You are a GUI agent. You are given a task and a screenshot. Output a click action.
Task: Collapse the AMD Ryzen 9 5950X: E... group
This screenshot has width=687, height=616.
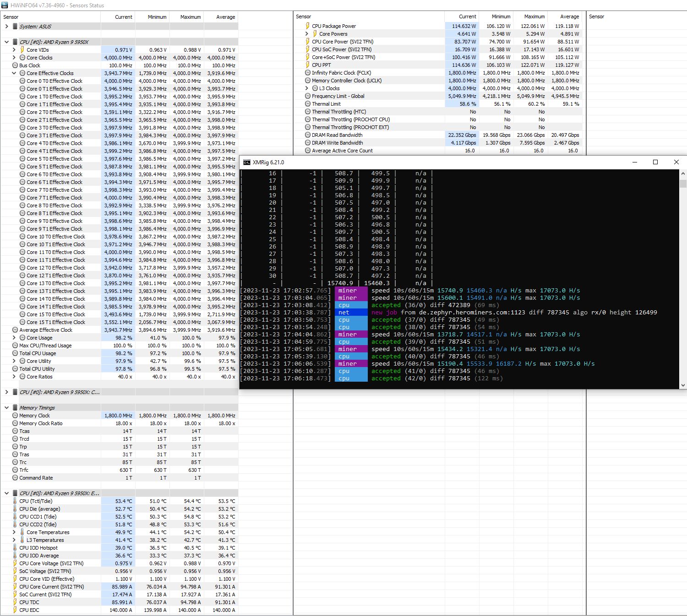6,493
